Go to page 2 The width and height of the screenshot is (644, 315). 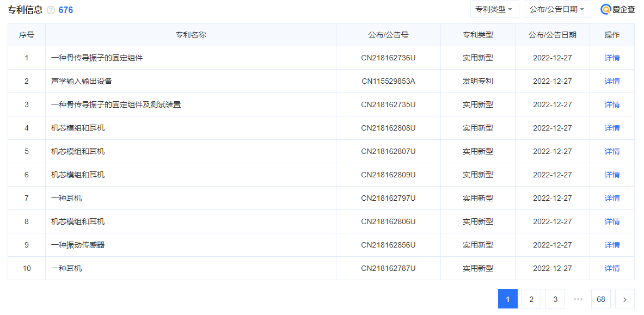531,299
